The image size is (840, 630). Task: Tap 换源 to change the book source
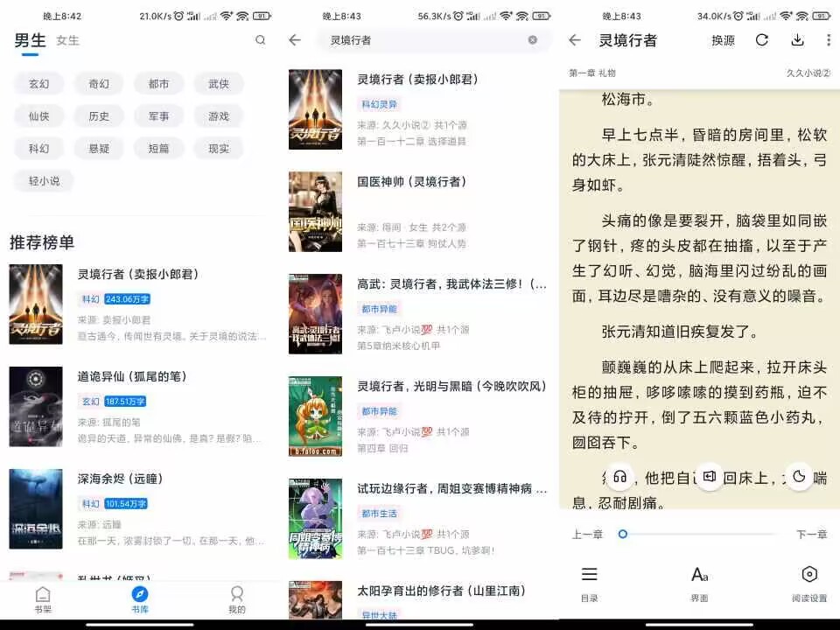point(723,40)
